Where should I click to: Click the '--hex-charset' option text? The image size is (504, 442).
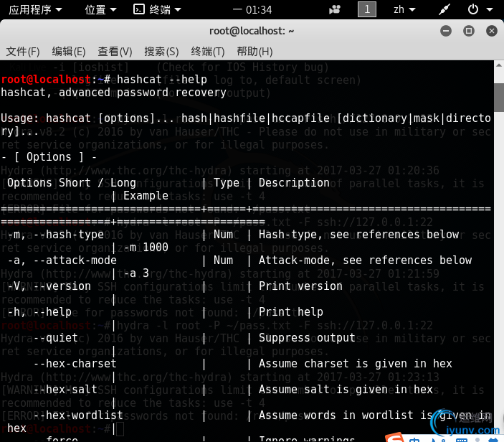[x=75, y=364]
